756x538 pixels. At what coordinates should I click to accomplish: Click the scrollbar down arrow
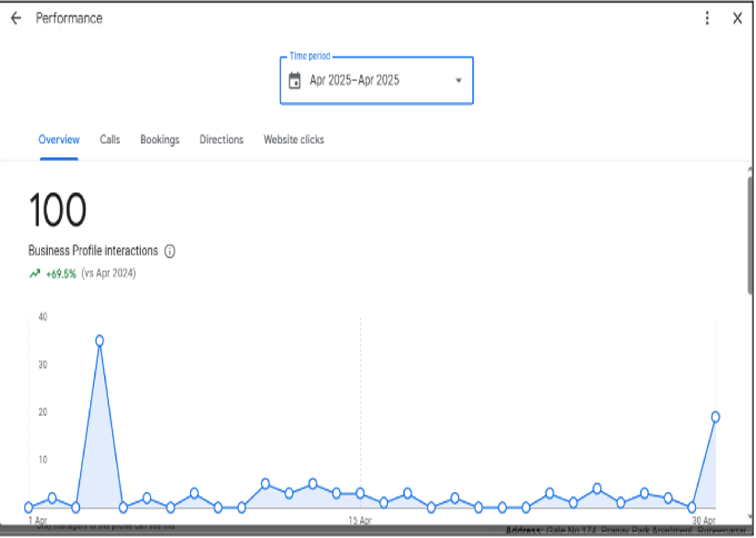[750, 516]
